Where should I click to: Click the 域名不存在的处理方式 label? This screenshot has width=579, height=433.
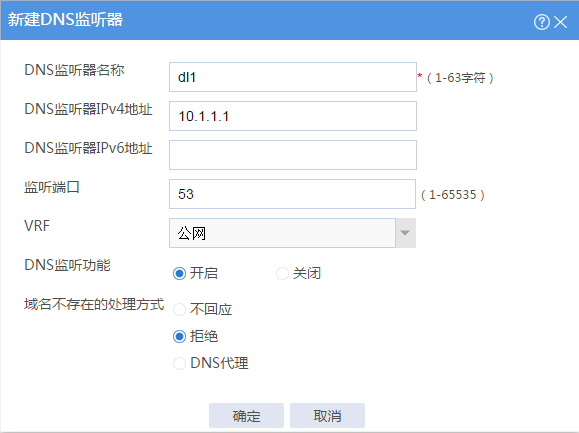coord(94,305)
